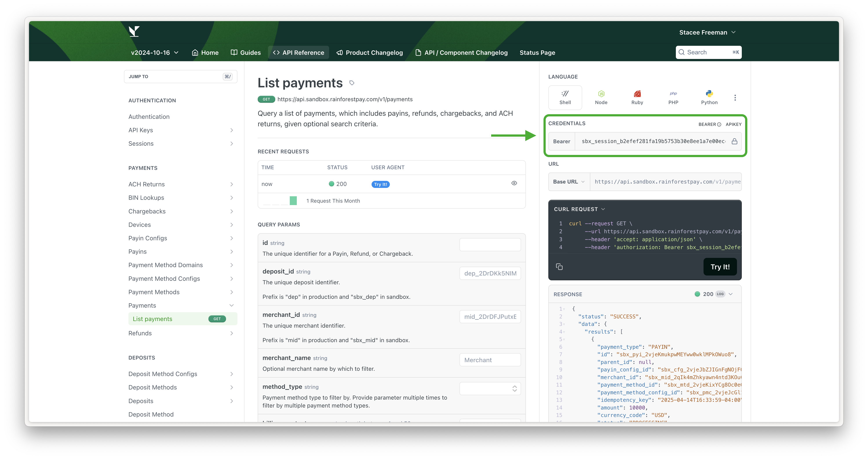Open the version v2024-10-16 dropdown

point(155,53)
